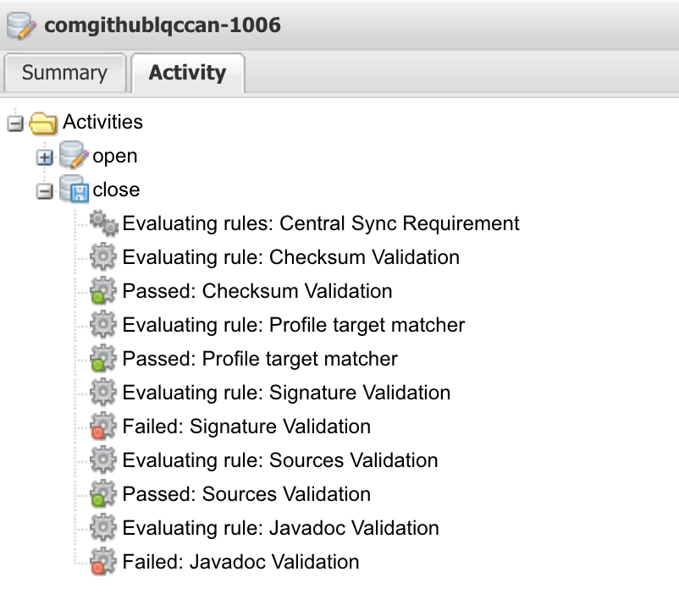Click the green gear icon for Passed Sources Validation

point(102,494)
